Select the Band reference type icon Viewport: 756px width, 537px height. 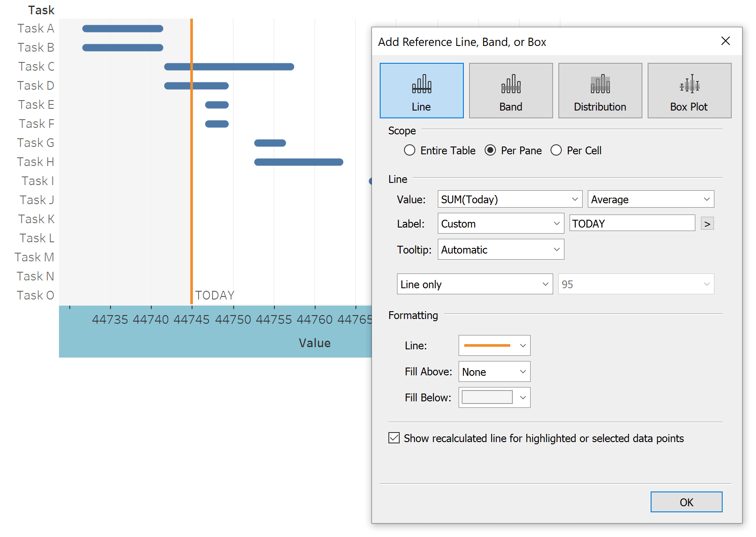point(510,90)
